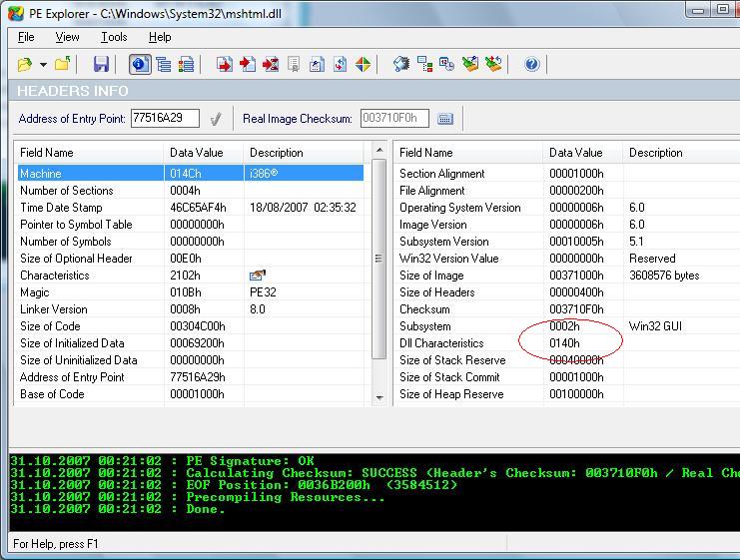Select the Magic row
740x560 pixels.
(190, 292)
